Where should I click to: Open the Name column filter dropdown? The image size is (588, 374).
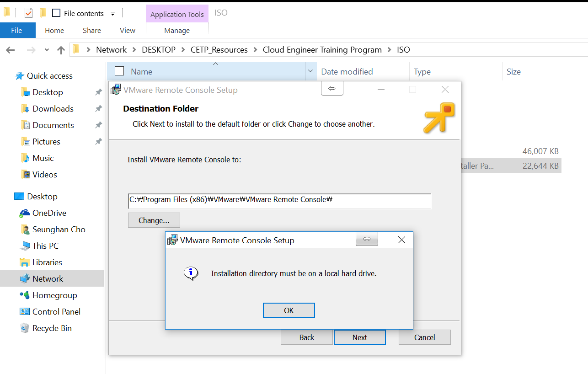[310, 71]
